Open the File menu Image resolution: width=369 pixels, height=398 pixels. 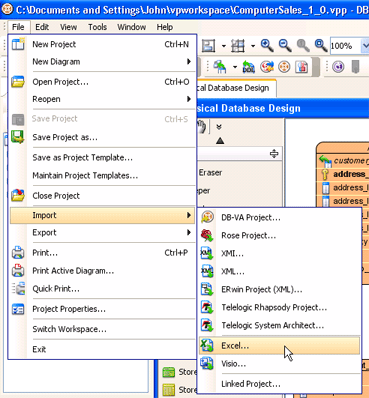(x=18, y=27)
